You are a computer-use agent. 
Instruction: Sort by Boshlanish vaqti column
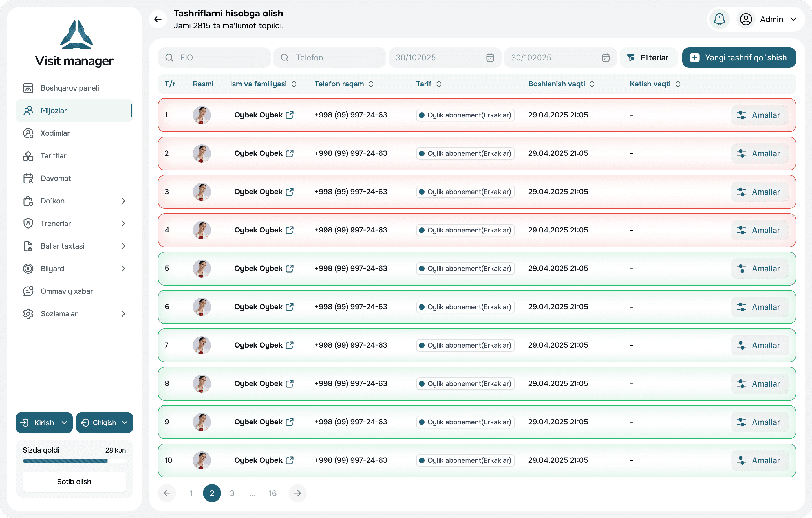pos(592,84)
